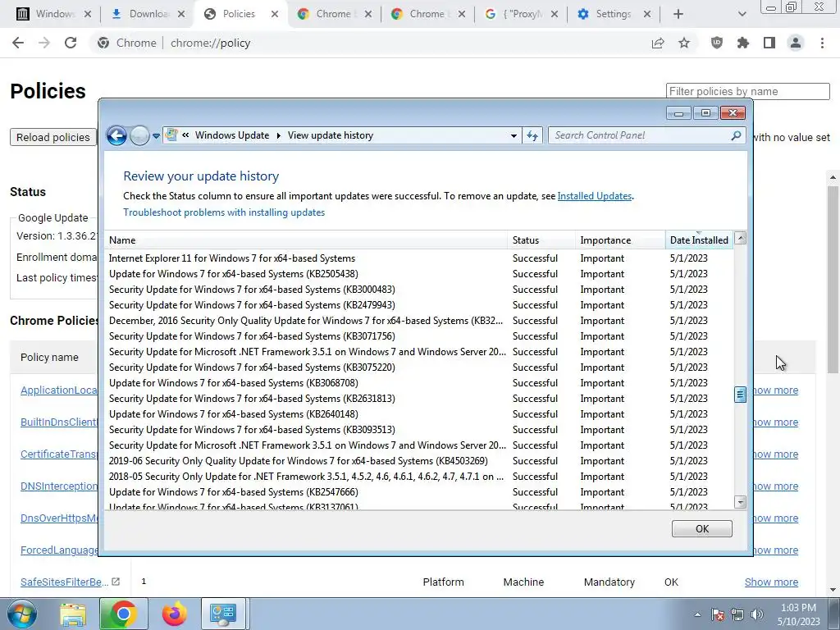Click the taskbar clock showing 1:03 PM

tap(798, 614)
